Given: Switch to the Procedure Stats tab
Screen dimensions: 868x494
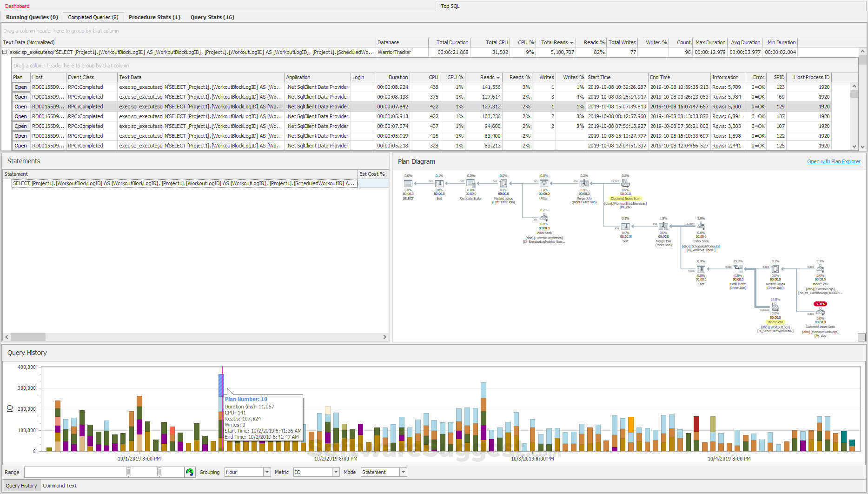Looking at the screenshot, I should (x=154, y=17).
